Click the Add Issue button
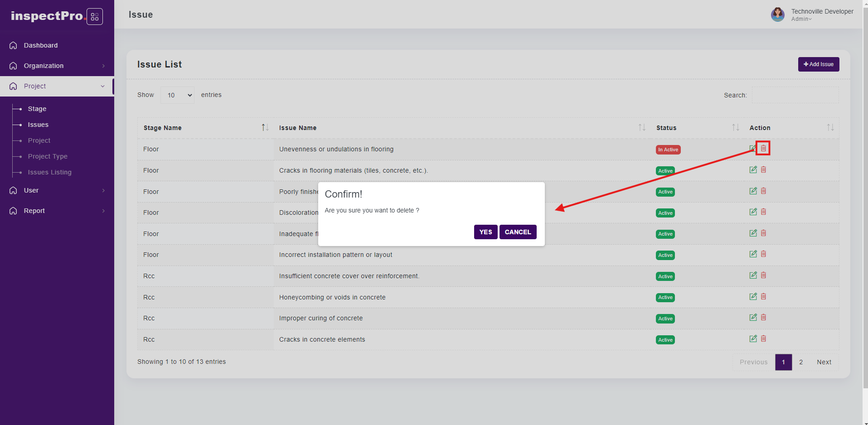 [x=818, y=64]
